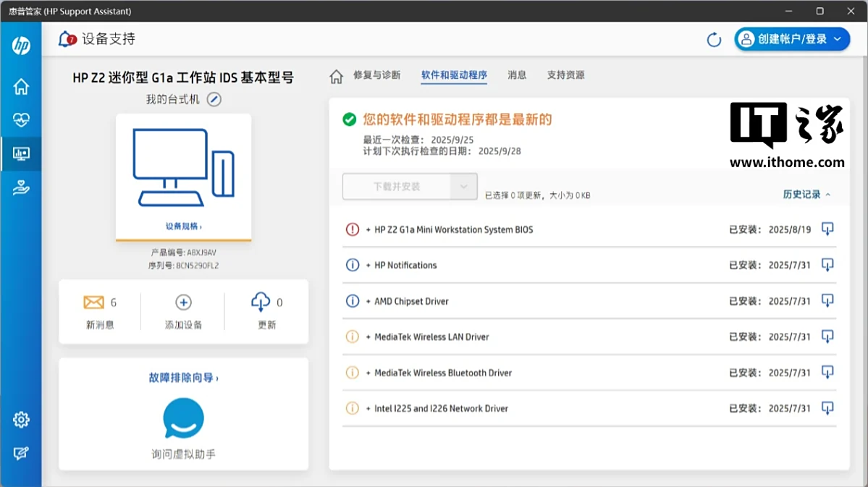
Task: Expand the HP Z2 G1a System BIOS entry
Action: [x=368, y=230]
